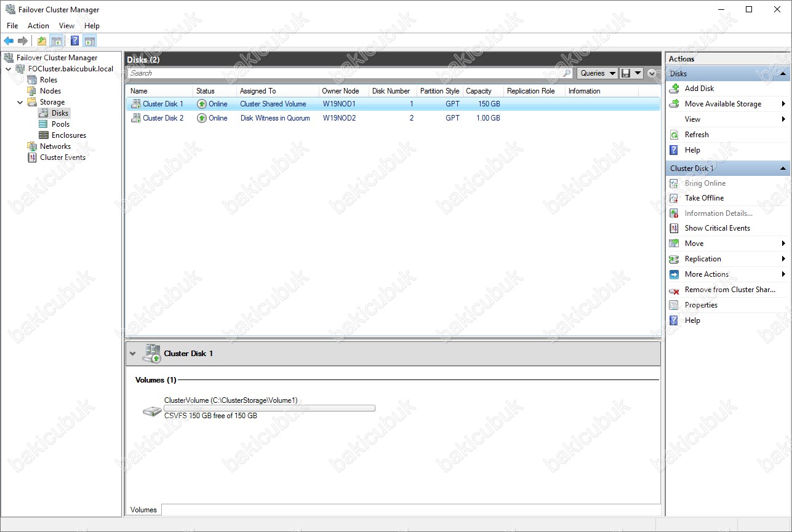The height and width of the screenshot is (532, 792).
Task: Expand the round chevron next to search bar
Action: [652, 73]
